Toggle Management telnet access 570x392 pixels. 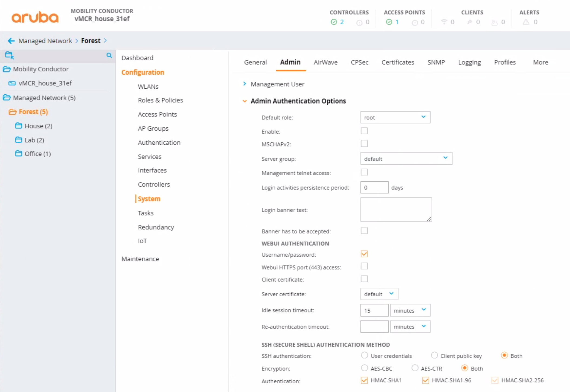(364, 172)
